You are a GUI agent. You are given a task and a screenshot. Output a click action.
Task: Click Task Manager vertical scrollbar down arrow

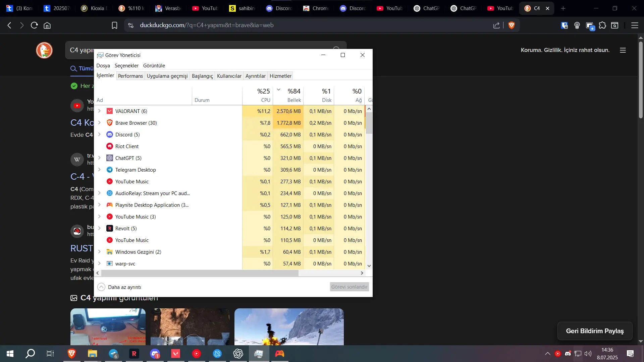pos(369,266)
